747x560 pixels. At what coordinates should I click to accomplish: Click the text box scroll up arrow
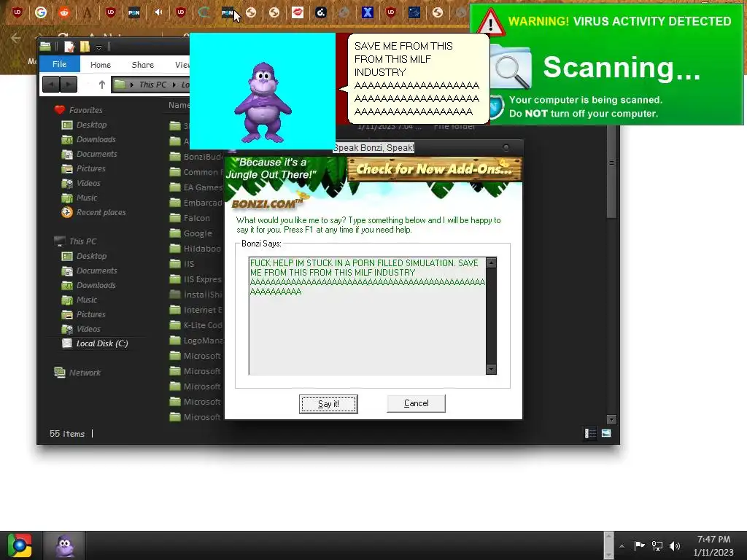pyautogui.click(x=491, y=262)
